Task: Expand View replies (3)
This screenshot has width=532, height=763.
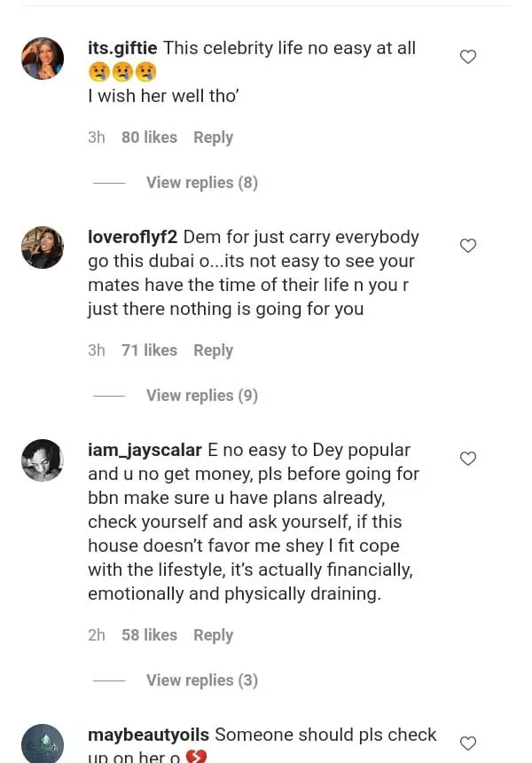Action: click(x=202, y=680)
